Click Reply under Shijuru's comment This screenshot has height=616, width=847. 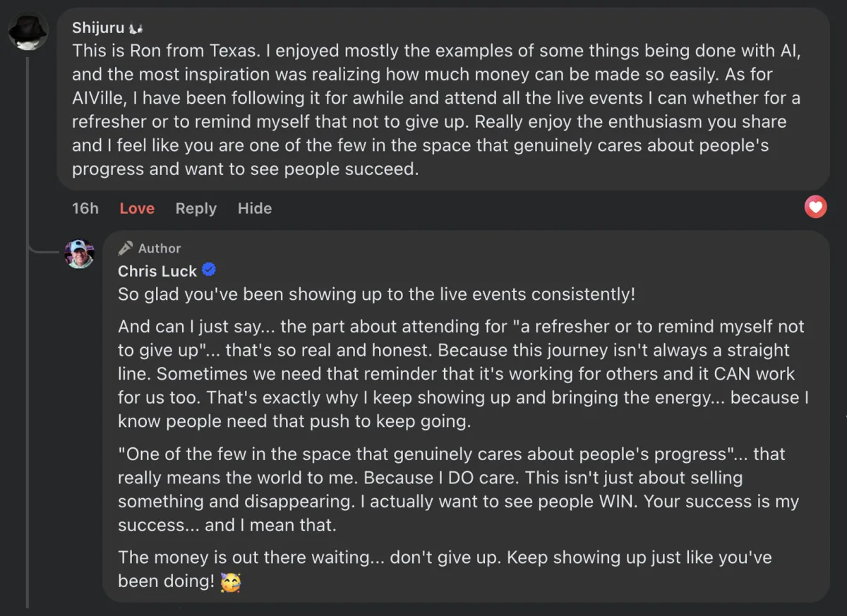(196, 208)
